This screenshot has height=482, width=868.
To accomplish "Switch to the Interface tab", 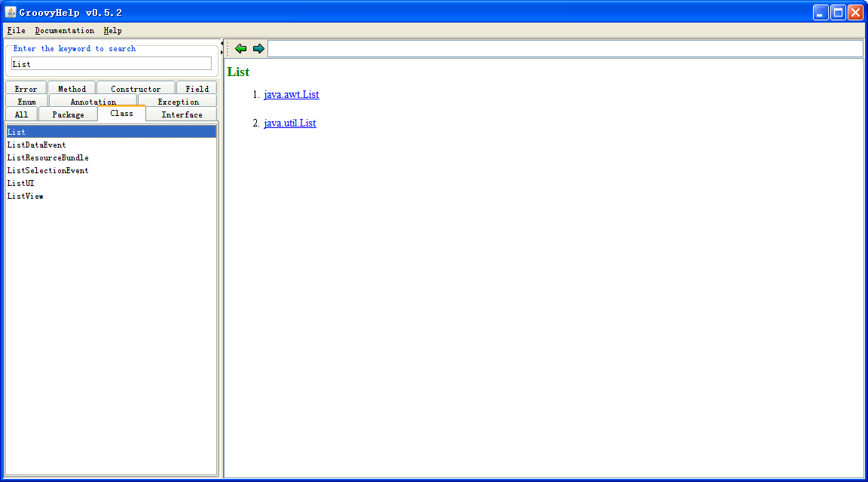I will pos(182,114).
